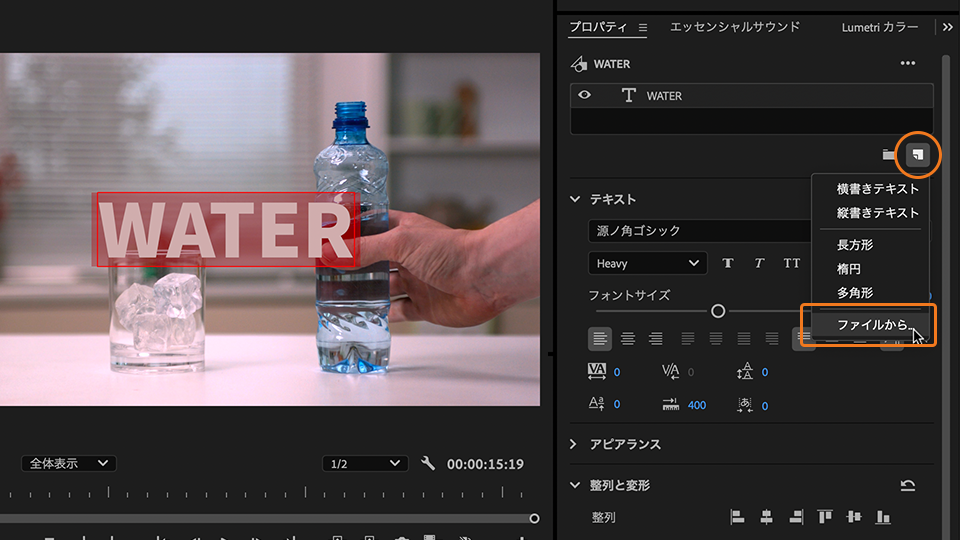This screenshot has height=540, width=960.
Task: Click the program monitor zoom scrollbar handle
Action: click(534, 519)
